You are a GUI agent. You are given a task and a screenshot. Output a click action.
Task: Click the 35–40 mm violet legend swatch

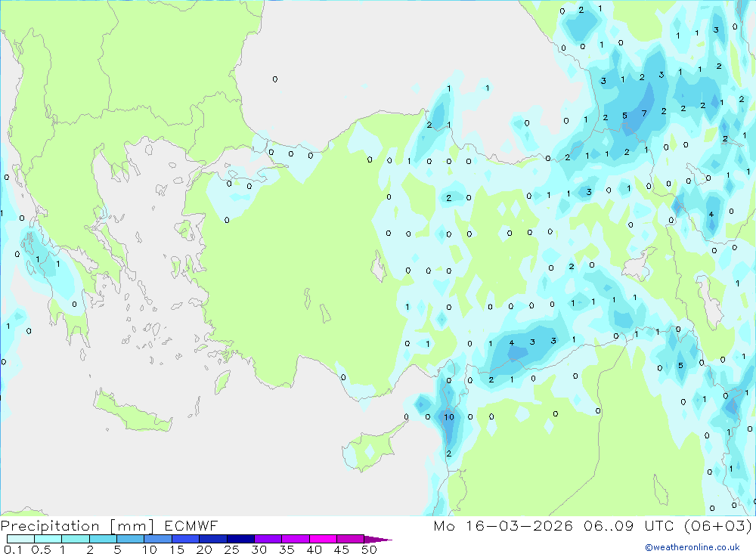pyautogui.click(x=295, y=539)
